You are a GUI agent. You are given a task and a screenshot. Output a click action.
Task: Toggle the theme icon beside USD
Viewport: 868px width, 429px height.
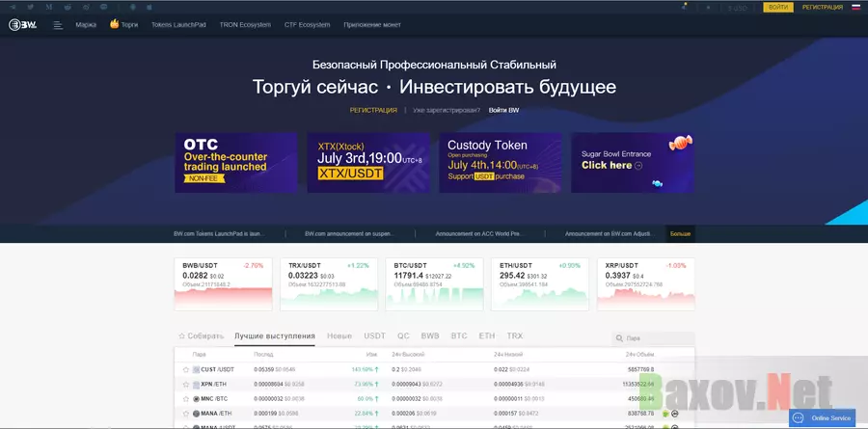tap(708, 8)
